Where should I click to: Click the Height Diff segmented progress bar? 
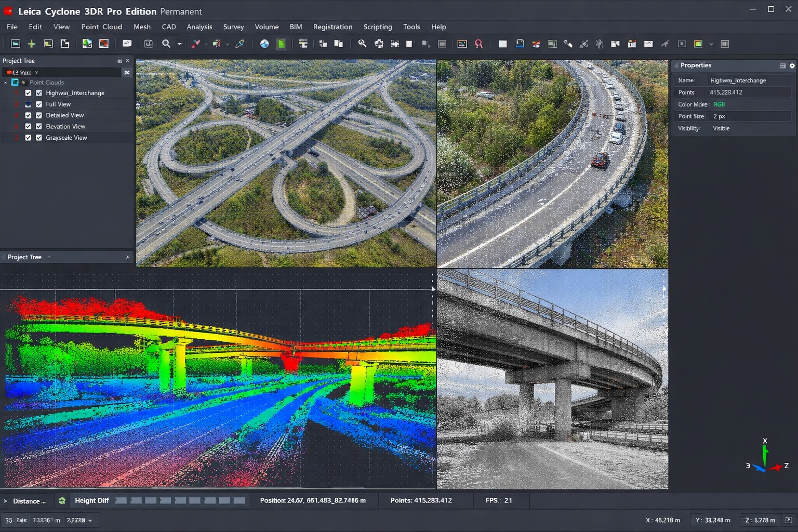[x=180, y=501]
